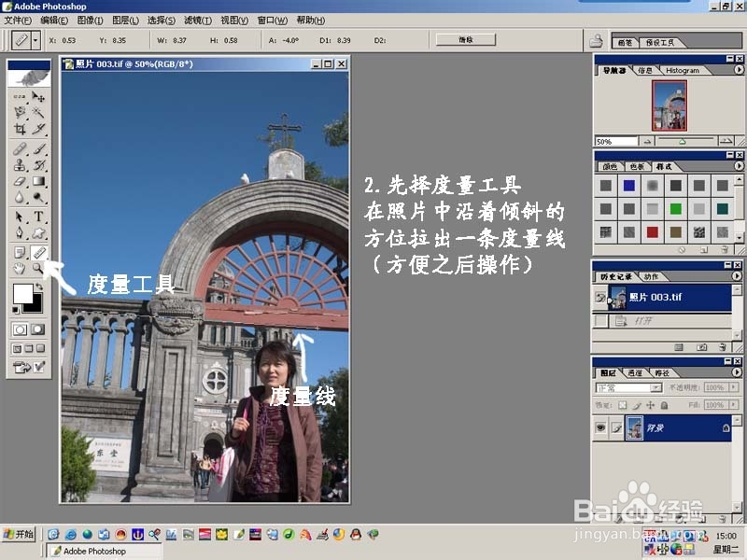Pick the red swatch in styles panel
The image size is (747, 560).
click(652, 231)
